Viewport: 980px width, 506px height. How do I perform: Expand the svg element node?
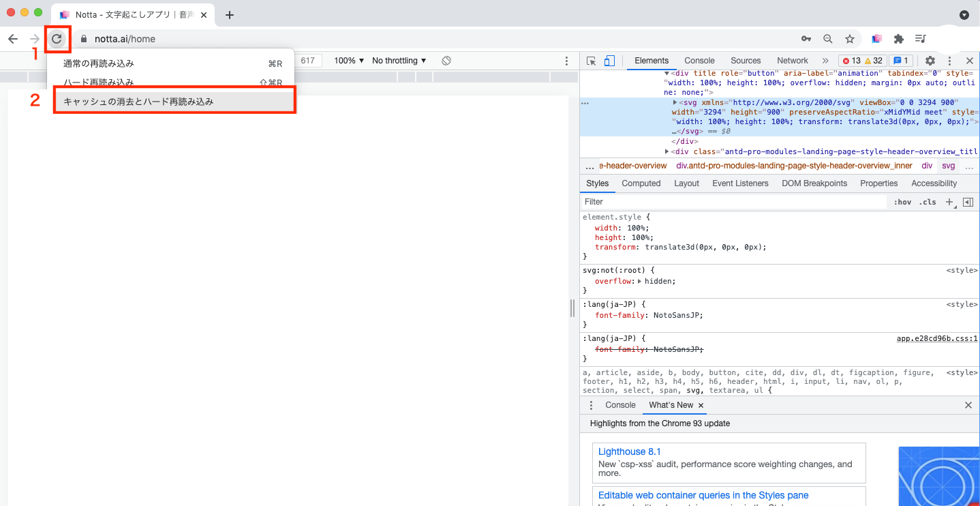point(675,102)
